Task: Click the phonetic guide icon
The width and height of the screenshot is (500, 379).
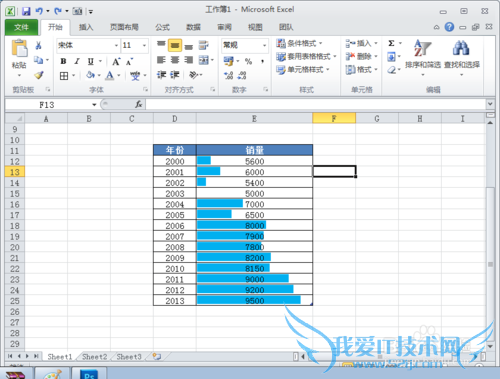Action: 135,76
